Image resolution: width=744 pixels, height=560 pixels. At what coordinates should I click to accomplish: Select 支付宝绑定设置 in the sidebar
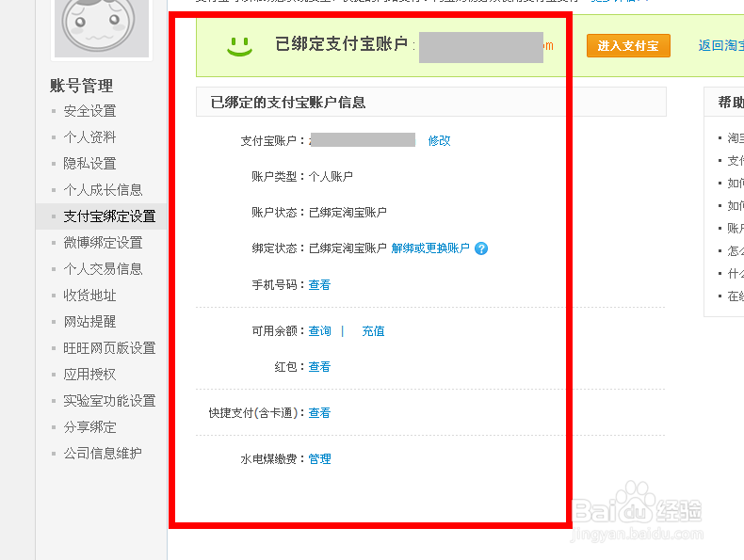pos(109,216)
